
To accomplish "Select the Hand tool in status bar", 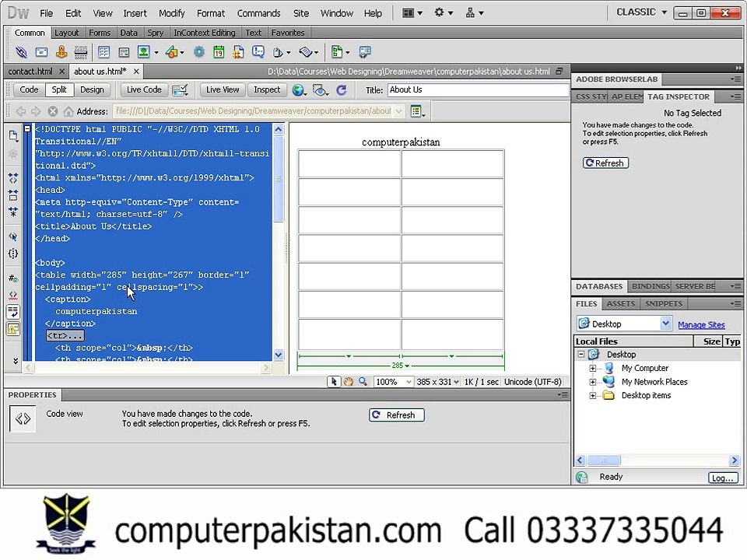I will pos(349,382).
